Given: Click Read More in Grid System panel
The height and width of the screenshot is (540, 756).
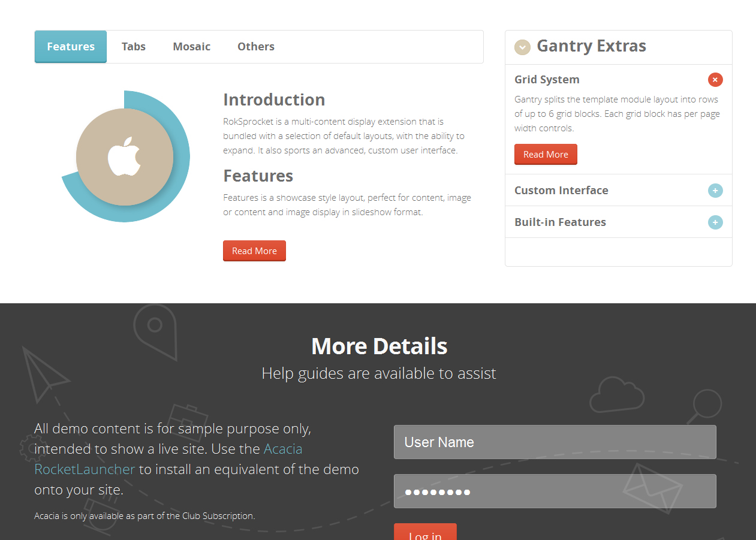Looking at the screenshot, I should pos(546,155).
